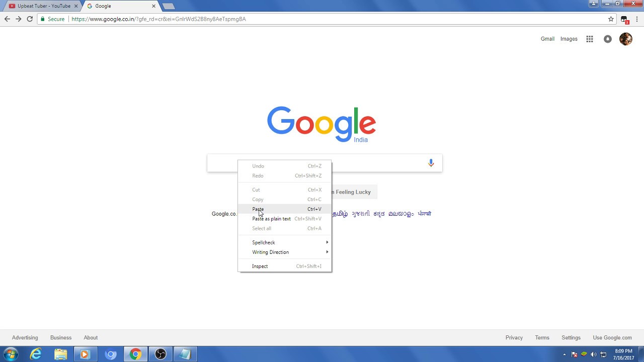Click the address bar URL
Image resolution: width=644 pixels, height=362 pixels.
[159, 19]
